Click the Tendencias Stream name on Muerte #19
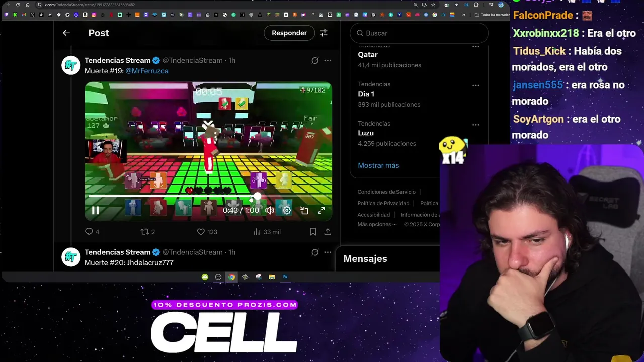Viewport: 644px width, 362px height. pos(117,60)
